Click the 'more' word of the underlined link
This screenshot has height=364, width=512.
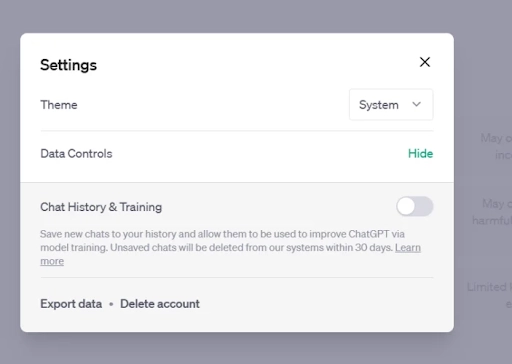[x=52, y=261]
